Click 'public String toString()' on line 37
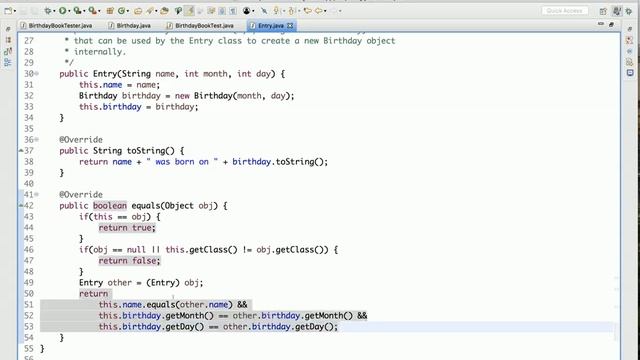The height and width of the screenshot is (360, 640). point(117,151)
